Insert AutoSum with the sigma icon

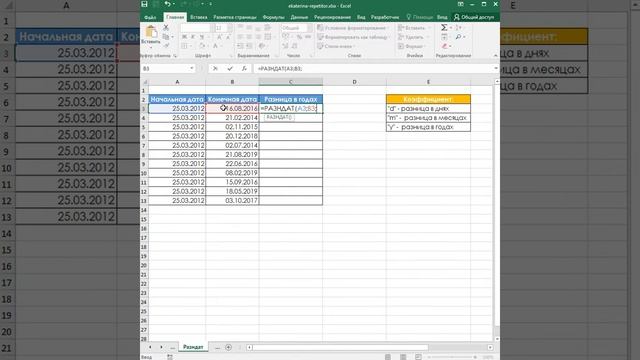444,27
